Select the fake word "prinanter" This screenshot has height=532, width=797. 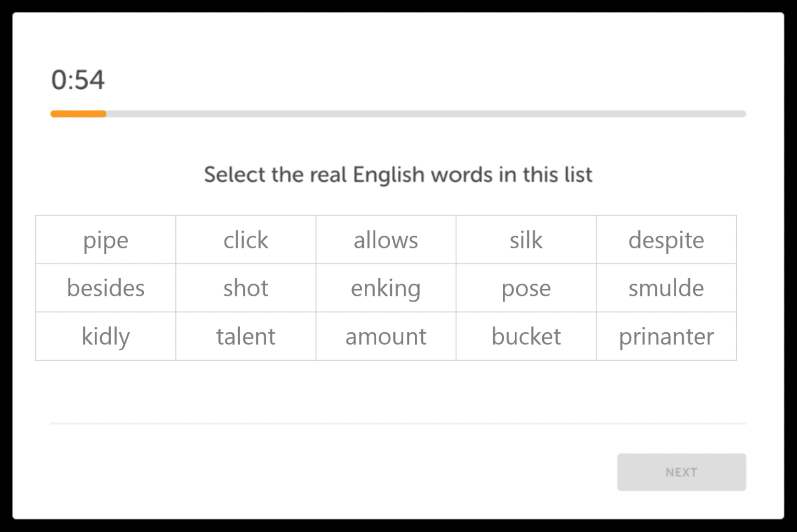tap(666, 336)
